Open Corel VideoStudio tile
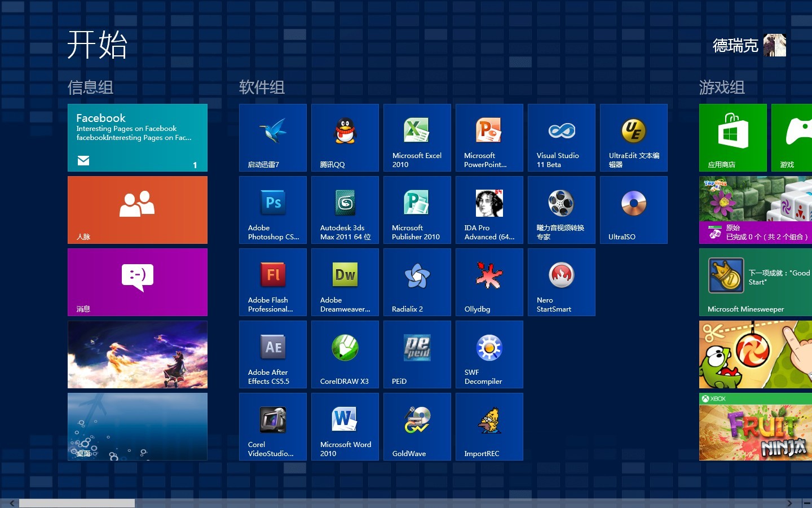This screenshot has width=812, height=508. 273,427
